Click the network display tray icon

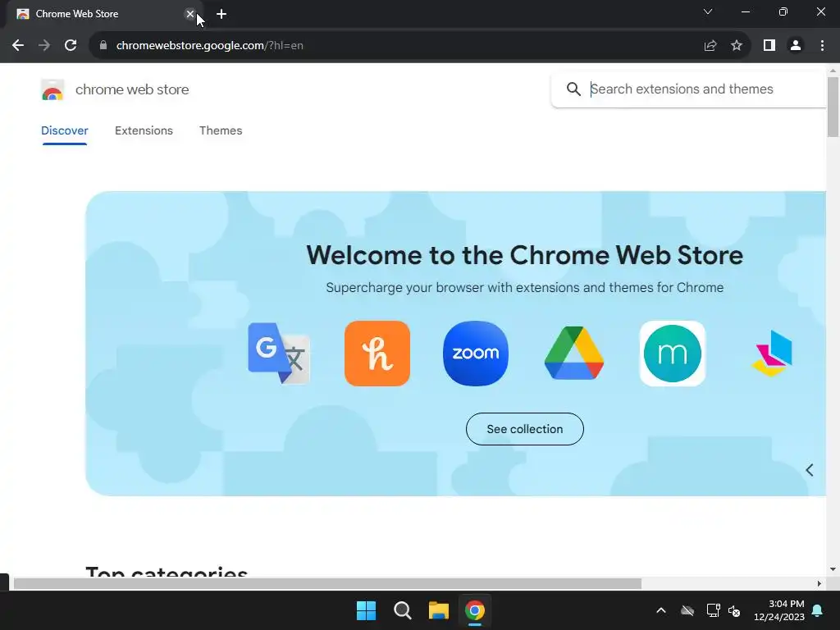point(713,610)
